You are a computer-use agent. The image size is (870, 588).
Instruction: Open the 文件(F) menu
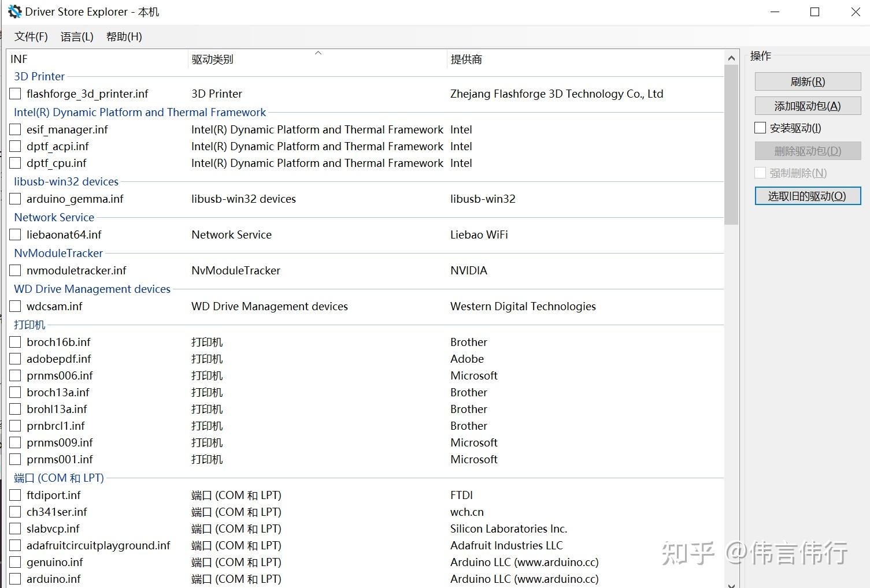click(30, 36)
